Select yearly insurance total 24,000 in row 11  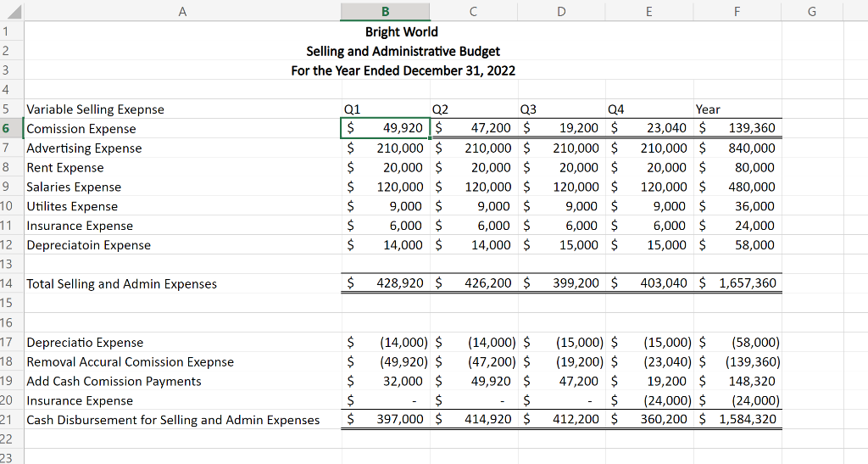pyautogui.click(x=737, y=226)
